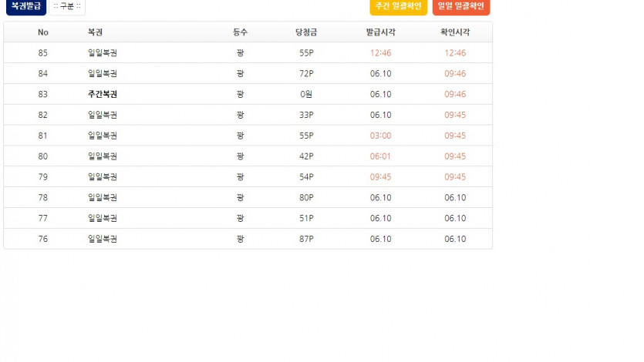The height and width of the screenshot is (362, 644).
Task: Select the 55P prize in row 85
Action: [306, 53]
